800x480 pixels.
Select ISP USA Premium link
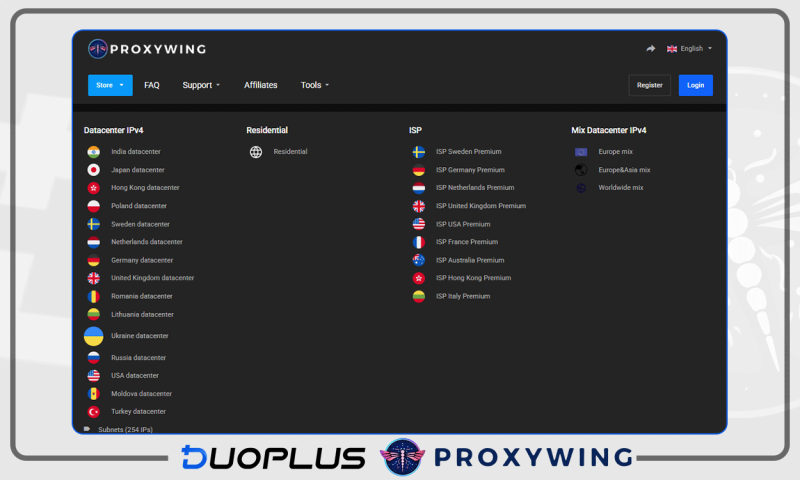coord(463,224)
